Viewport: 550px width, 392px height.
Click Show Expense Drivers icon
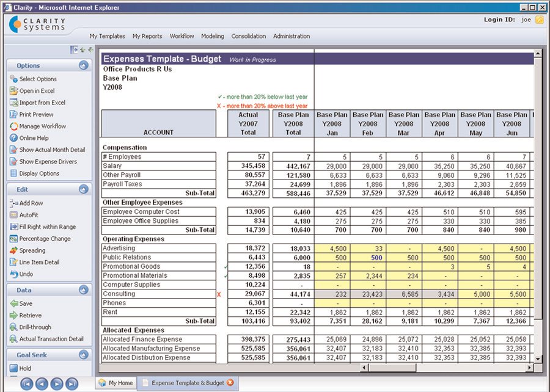click(13, 161)
